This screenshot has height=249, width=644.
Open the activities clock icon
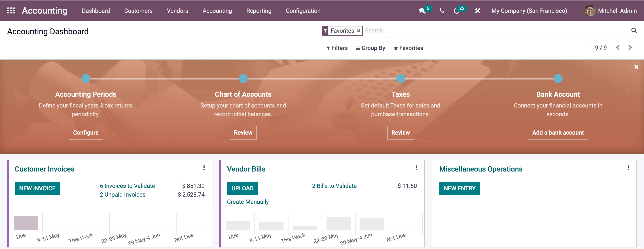pyautogui.click(x=456, y=11)
